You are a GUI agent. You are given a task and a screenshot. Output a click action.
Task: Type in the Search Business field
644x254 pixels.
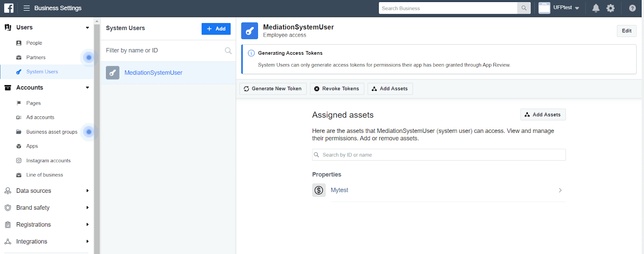448,8
